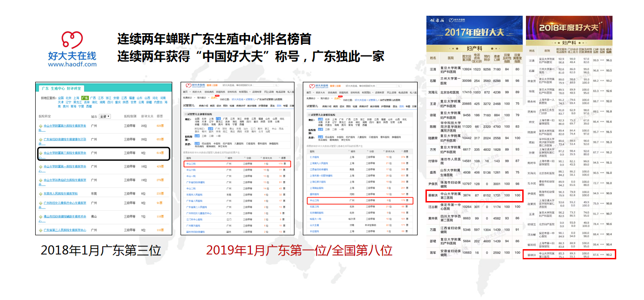Sort Guangdong 试管婴儿 table by 城市 column
Viewport: 644px width, 300px height.
point(230,158)
